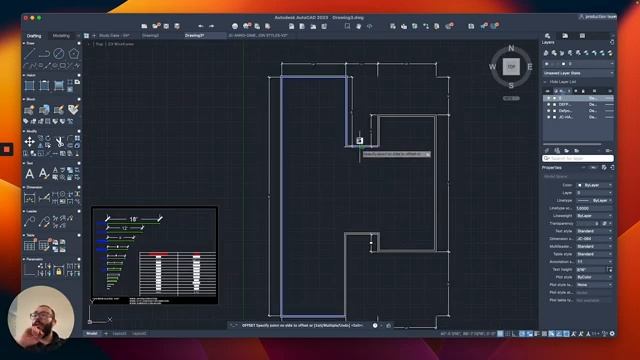Click the OFFSET command line input
Viewport: 640px width, 360px height.
pyautogui.click(x=302, y=325)
